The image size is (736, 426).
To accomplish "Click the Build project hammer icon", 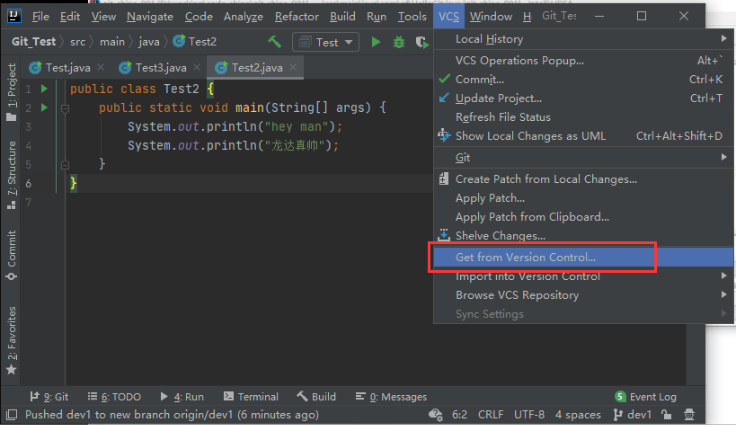I will pyautogui.click(x=275, y=42).
